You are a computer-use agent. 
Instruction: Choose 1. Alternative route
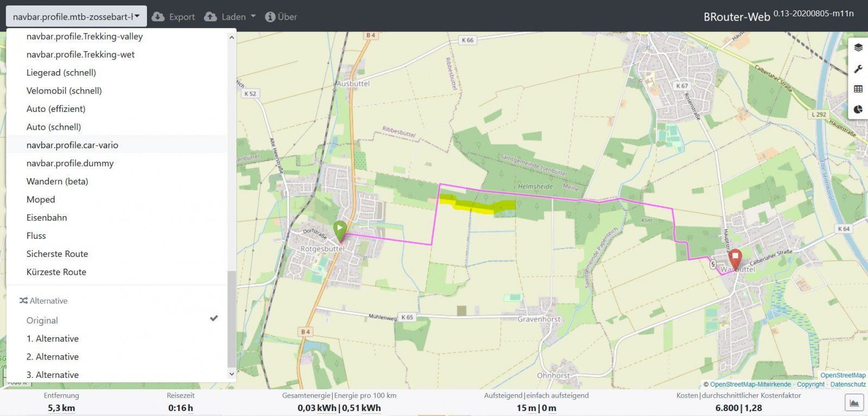tap(53, 338)
